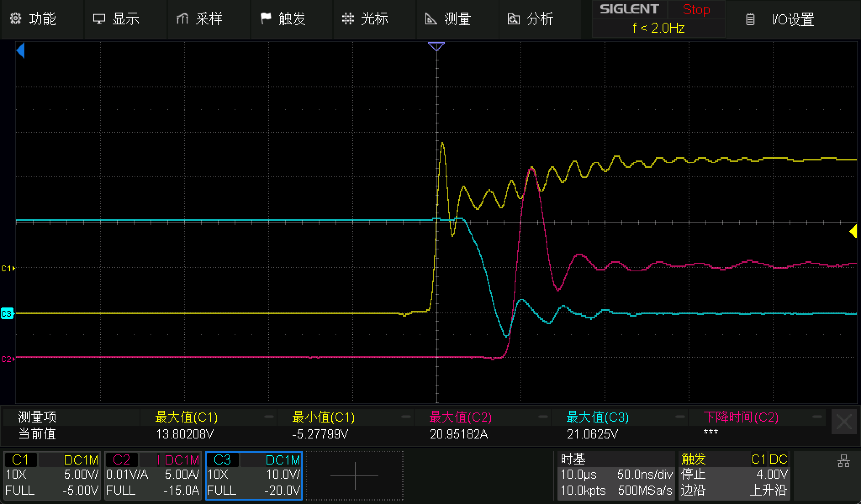Remove the 最小值(C1) measurement with its minus icon
The image size is (861, 504).
pos(406,417)
